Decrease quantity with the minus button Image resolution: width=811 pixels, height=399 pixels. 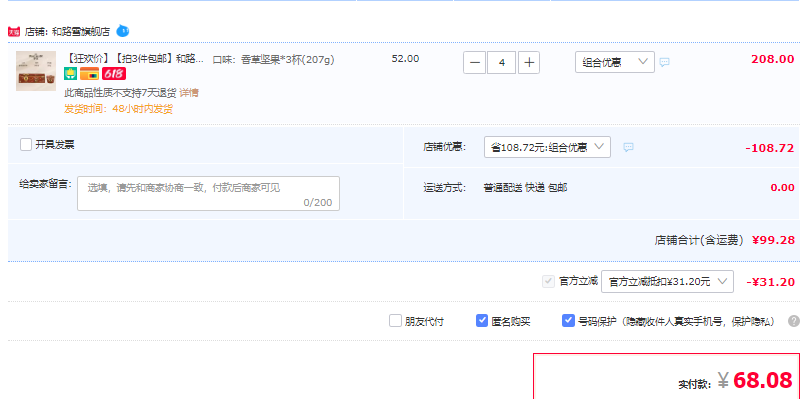coord(474,63)
